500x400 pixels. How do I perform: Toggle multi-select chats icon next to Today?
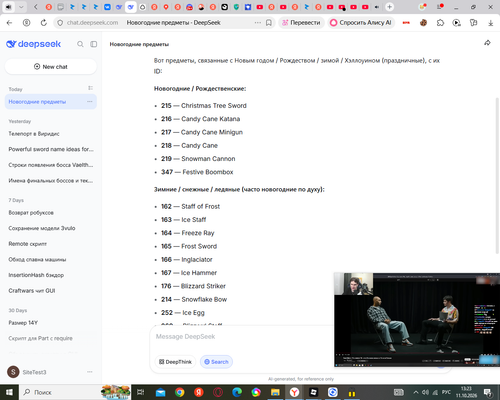tap(90, 88)
